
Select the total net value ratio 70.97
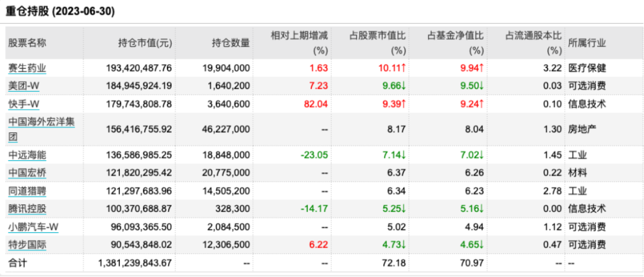[x=473, y=263]
